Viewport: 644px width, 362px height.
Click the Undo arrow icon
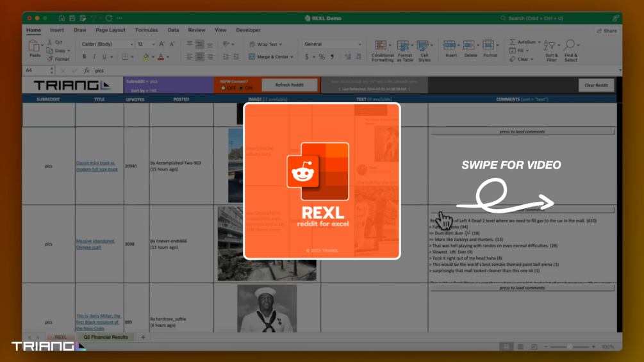tap(94, 18)
